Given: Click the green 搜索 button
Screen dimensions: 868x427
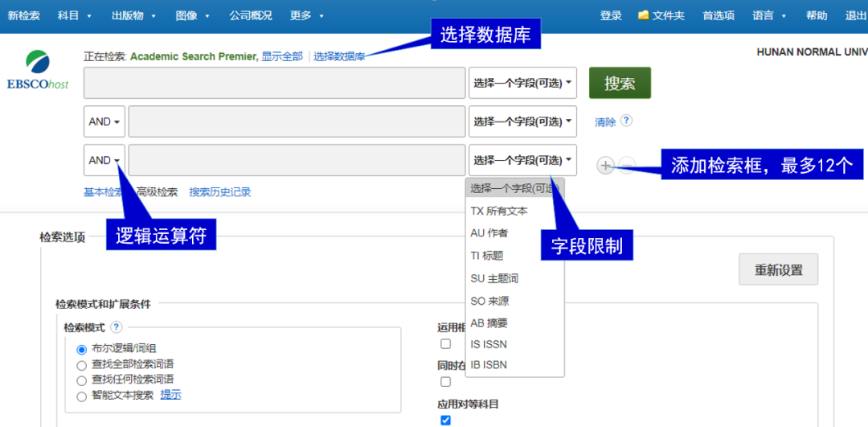Looking at the screenshot, I should 620,83.
